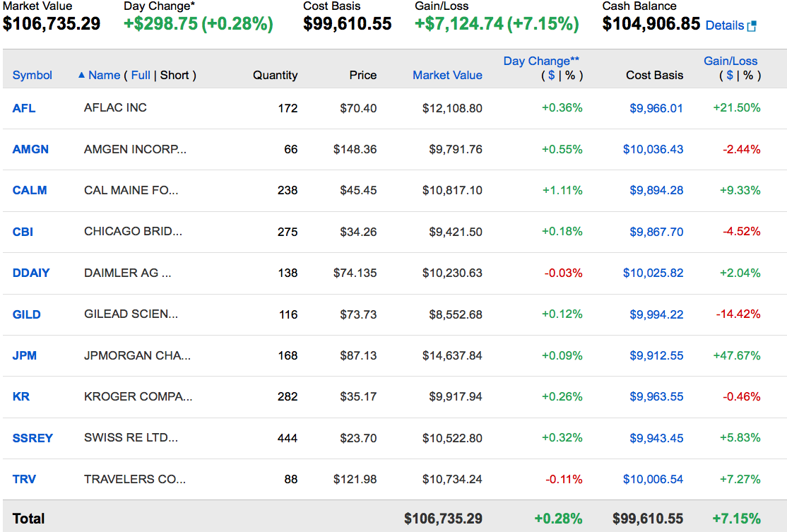
Task: Click Gain/Loss column header
Action: click(x=730, y=61)
